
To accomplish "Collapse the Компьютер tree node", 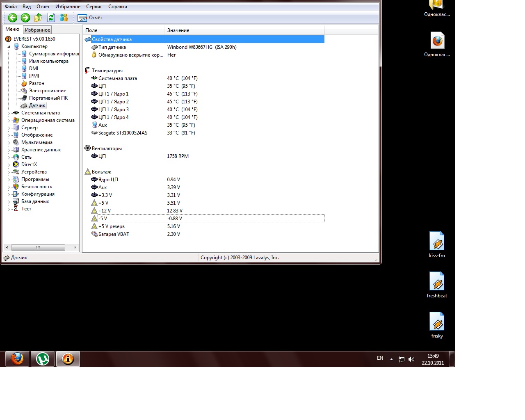I will [x=9, y=47].
